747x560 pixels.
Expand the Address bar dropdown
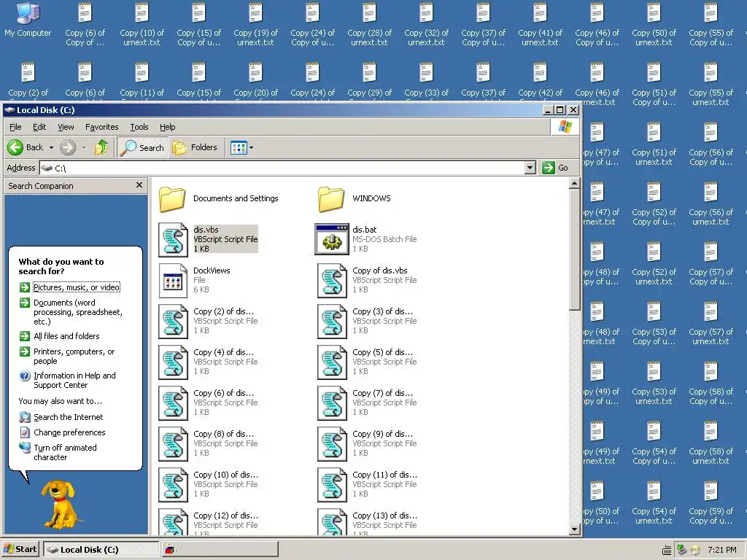coord(530,168)
